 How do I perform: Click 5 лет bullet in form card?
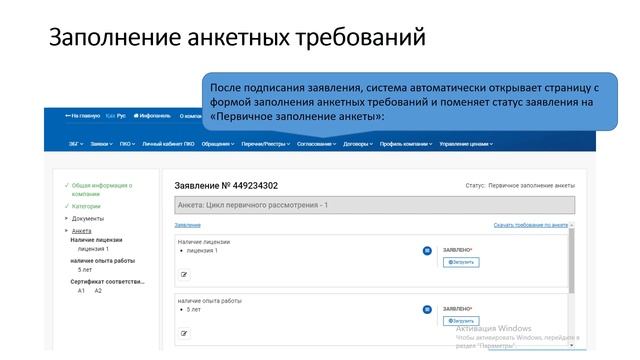pos(193,310)
